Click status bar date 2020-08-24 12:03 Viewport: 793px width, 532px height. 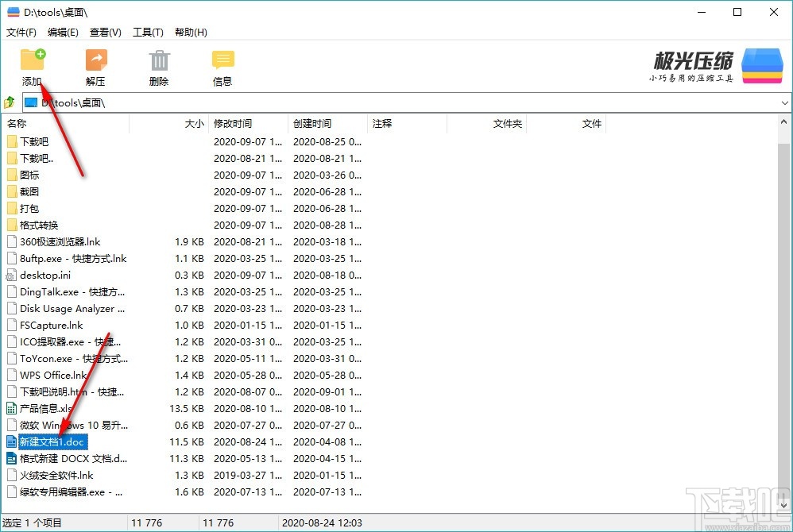click(322, 523)
